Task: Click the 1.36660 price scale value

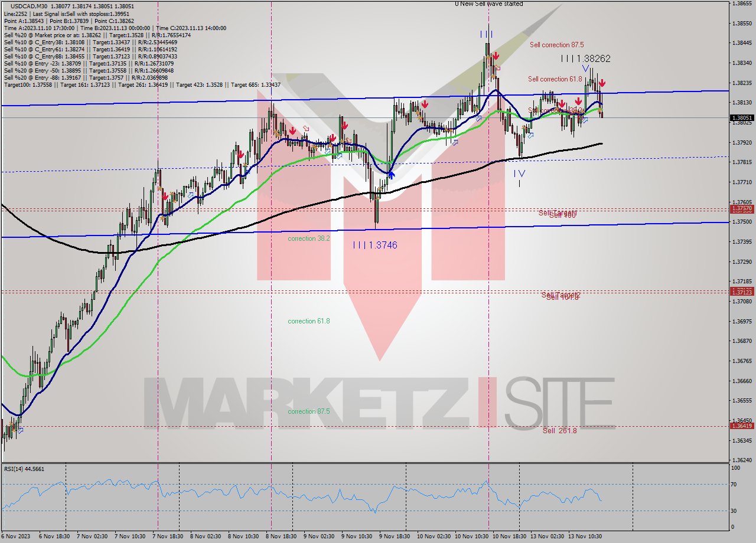Action: point(742,381)
